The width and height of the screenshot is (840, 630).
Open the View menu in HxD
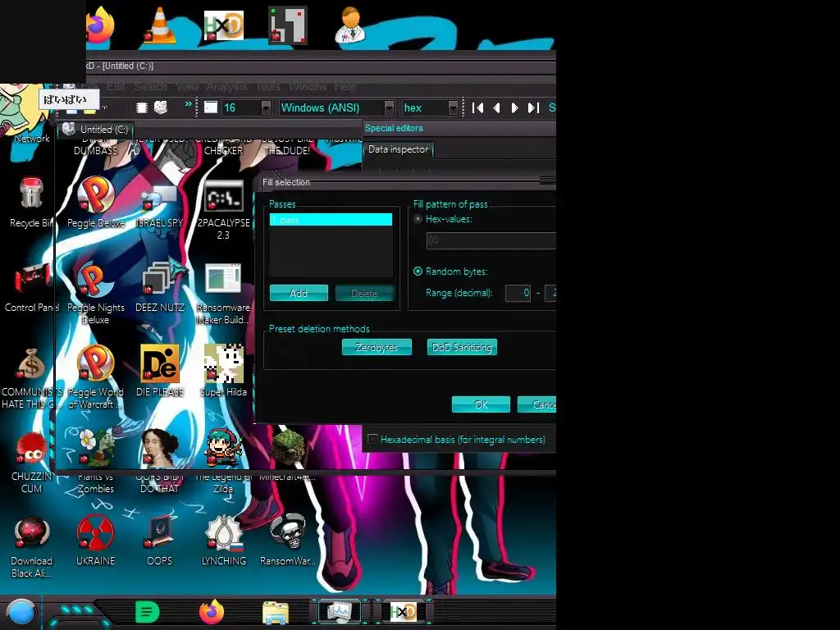pyautogui.click(x=187, y=86)
